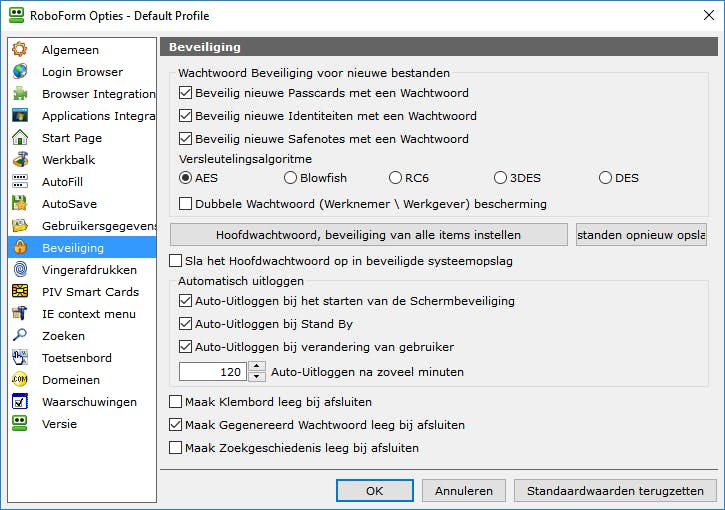Toggle Auto-Uitloggen bij Schermbeveiliging

185,301
